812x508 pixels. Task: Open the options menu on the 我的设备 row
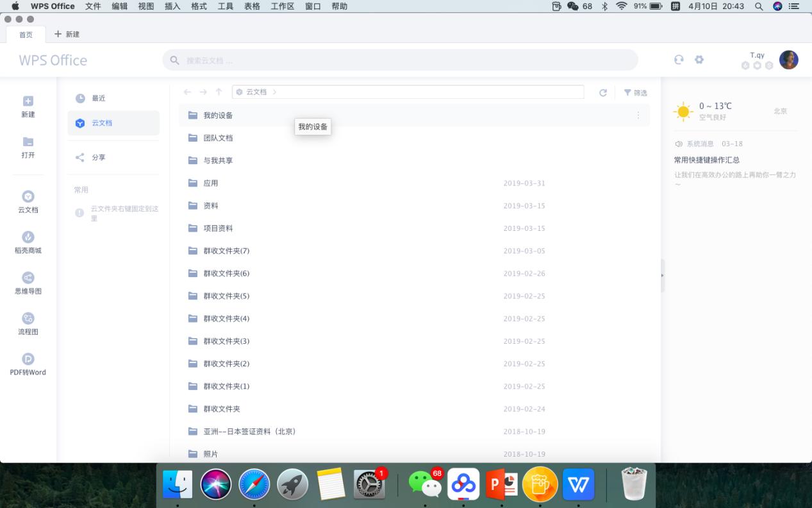[x=638, y=115]
